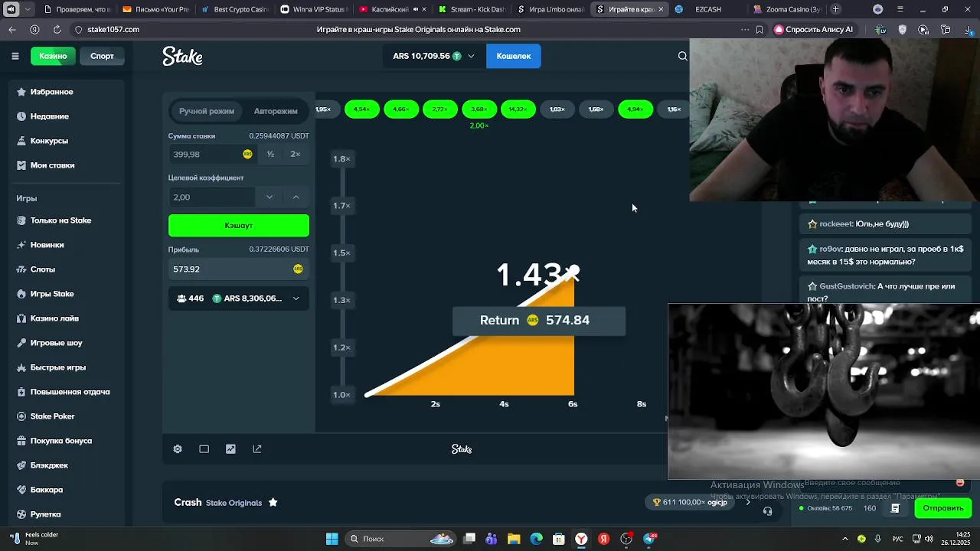Open the search magnifier in the header

point(682,56)
